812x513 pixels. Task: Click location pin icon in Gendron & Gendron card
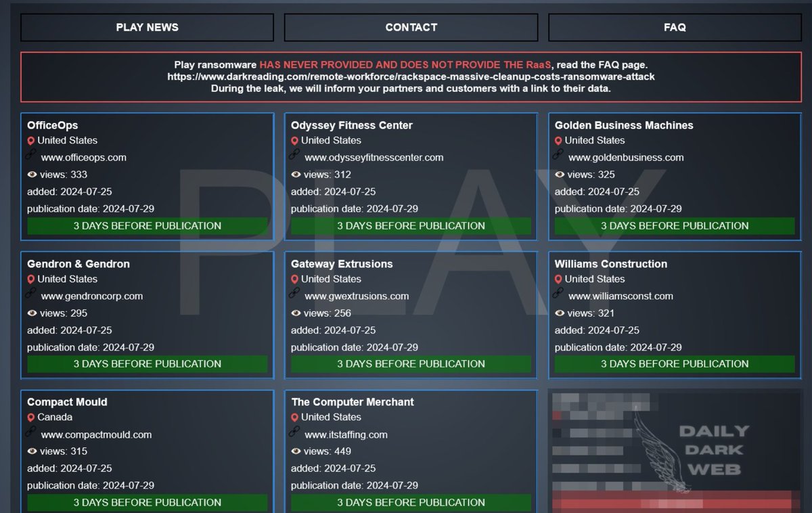30,280
